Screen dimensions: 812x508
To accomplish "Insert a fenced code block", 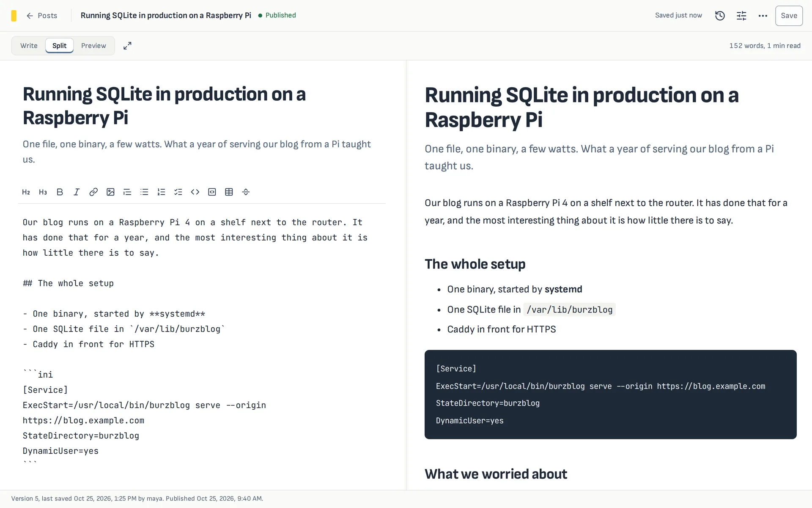I will point(212,192).
